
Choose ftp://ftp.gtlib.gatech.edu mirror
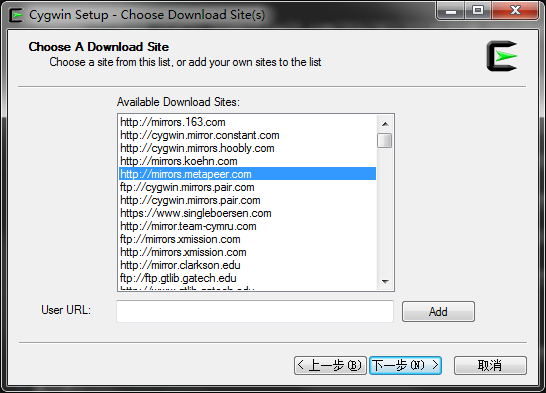tap(247, 278)
